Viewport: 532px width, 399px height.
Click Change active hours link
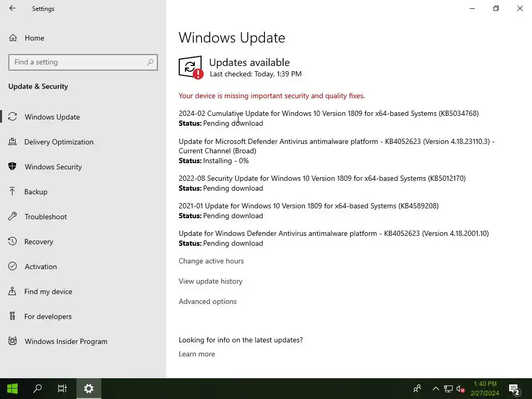tap(211, 261)
